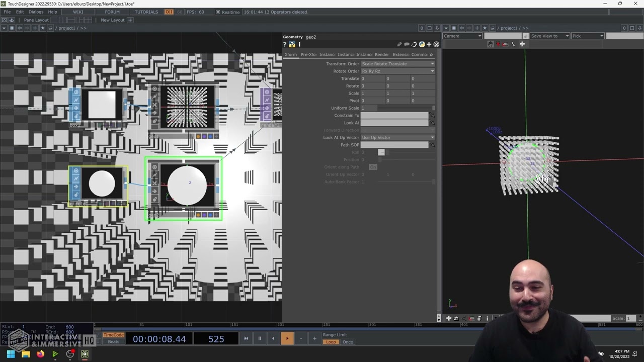644x362 pixels.
Task: Click the TouchDesigner taskbar icon
Action: tap(85, 354)
